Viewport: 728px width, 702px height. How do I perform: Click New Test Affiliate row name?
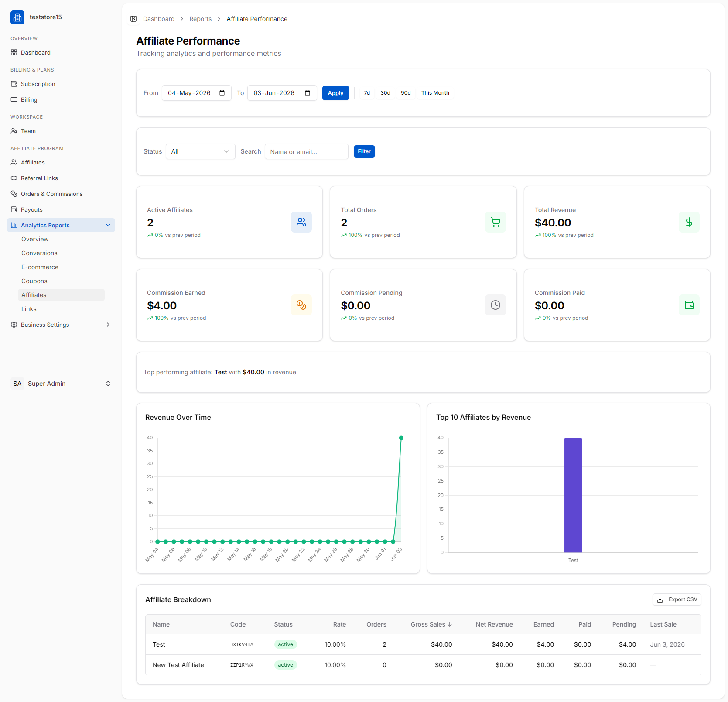178,665
